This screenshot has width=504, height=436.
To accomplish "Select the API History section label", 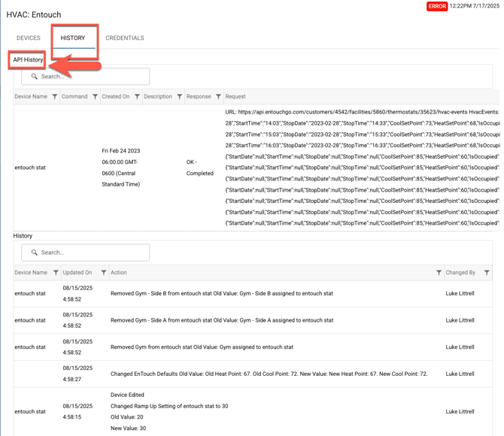I will 28,59.
